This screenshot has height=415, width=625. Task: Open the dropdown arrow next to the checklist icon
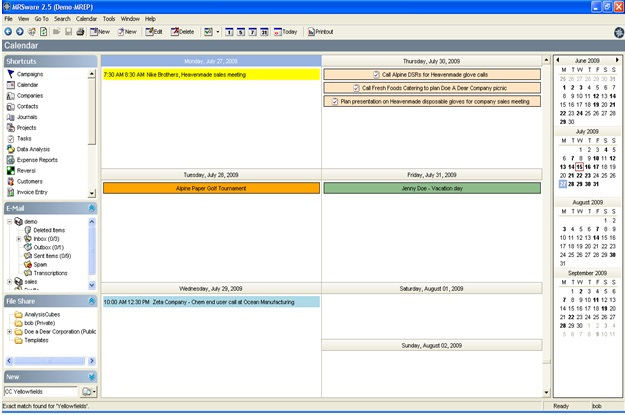click(218, 32)
